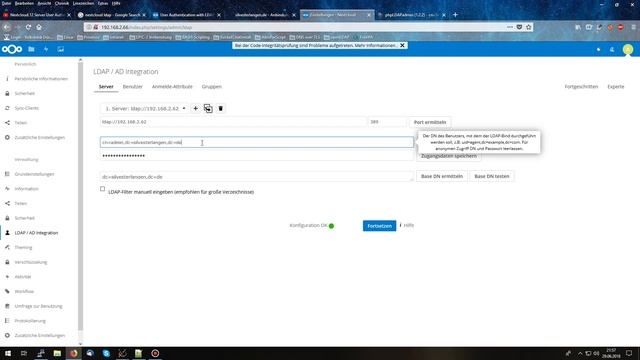640x360 pixels.
Task: Open Aktivität in the sidebar
Action: click(x=23, y=277)
